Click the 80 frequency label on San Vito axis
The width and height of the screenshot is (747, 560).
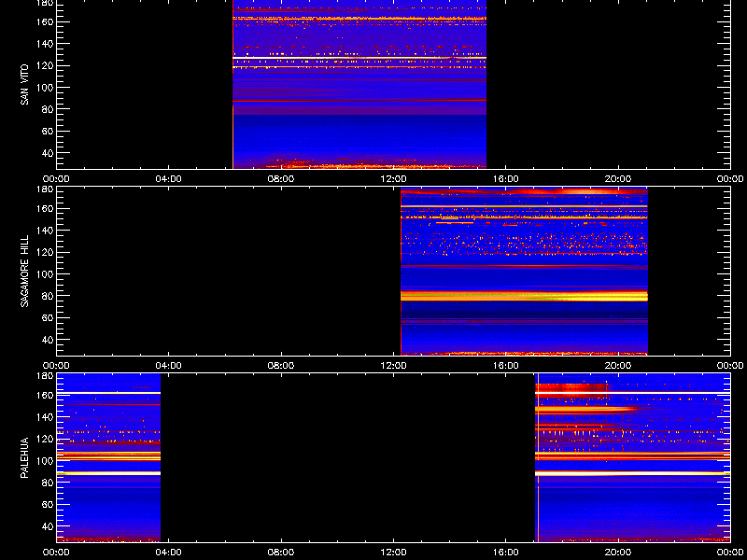47,109
